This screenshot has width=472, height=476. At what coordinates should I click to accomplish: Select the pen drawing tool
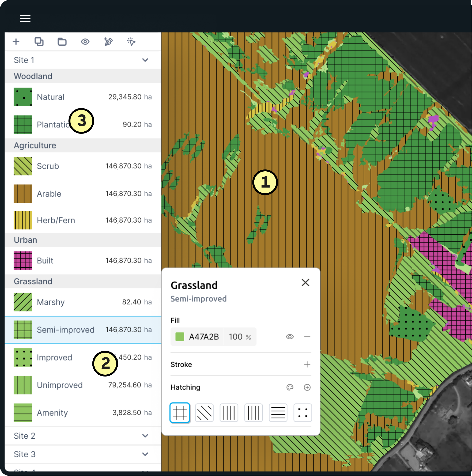click(108, 42)
